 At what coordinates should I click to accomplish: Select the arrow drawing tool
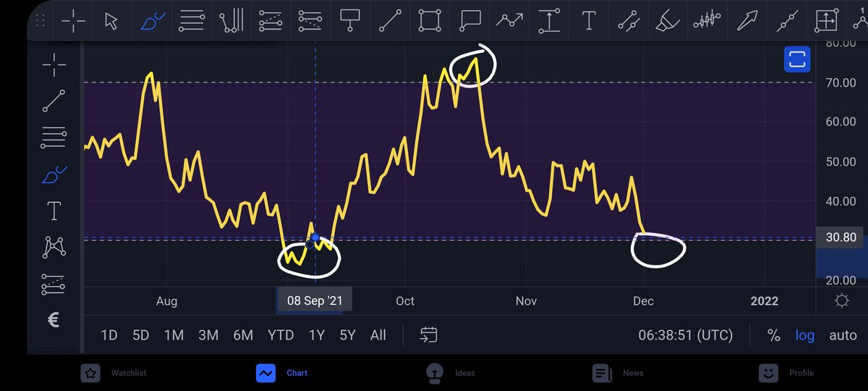(748, 20)
